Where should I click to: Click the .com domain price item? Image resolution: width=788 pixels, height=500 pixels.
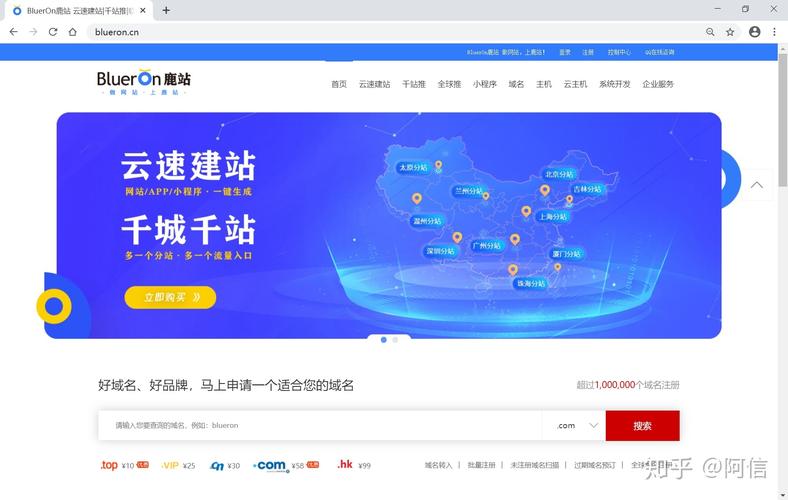point(286,466)
